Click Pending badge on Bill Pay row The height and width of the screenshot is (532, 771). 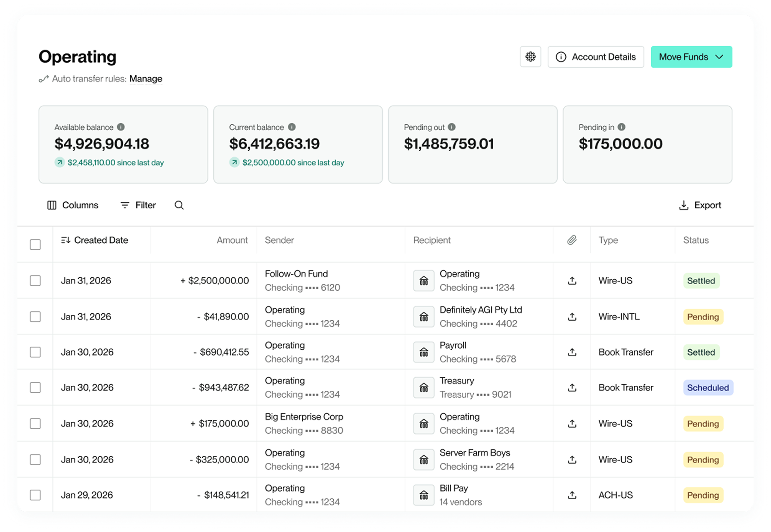[x=703, y=495]
